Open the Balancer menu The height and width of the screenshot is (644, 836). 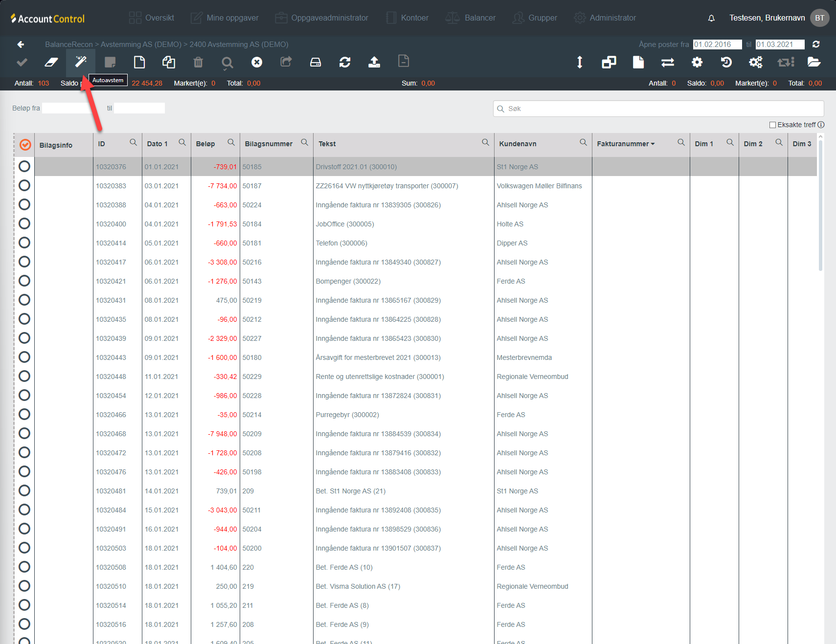[471, 18]
